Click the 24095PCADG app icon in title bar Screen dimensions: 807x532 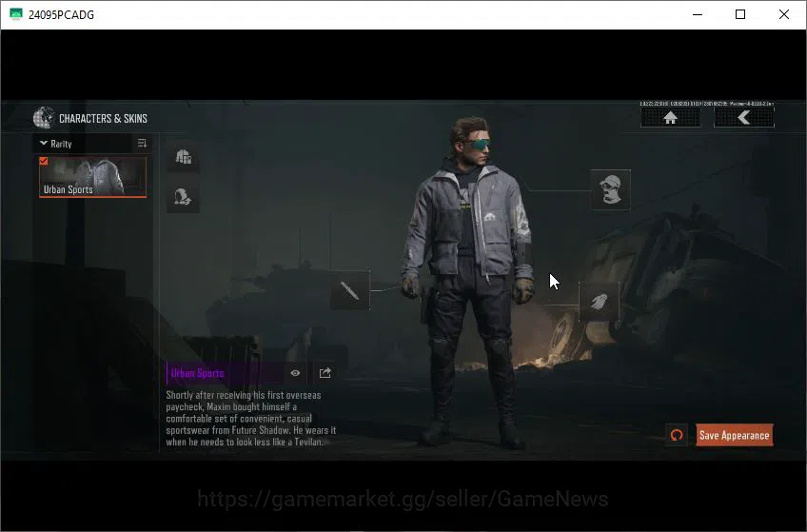(x=16, y=14)
